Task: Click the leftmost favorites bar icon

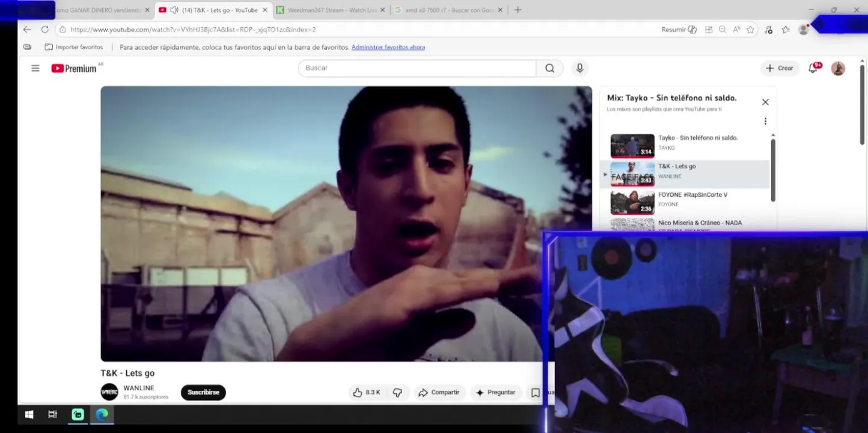Action: 27,47
